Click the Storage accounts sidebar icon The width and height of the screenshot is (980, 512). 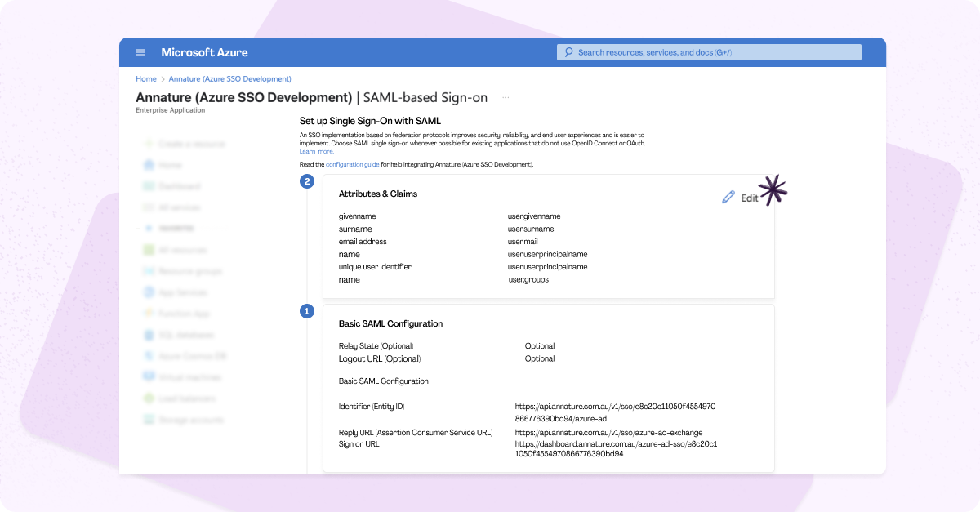(x=149, y=420)
